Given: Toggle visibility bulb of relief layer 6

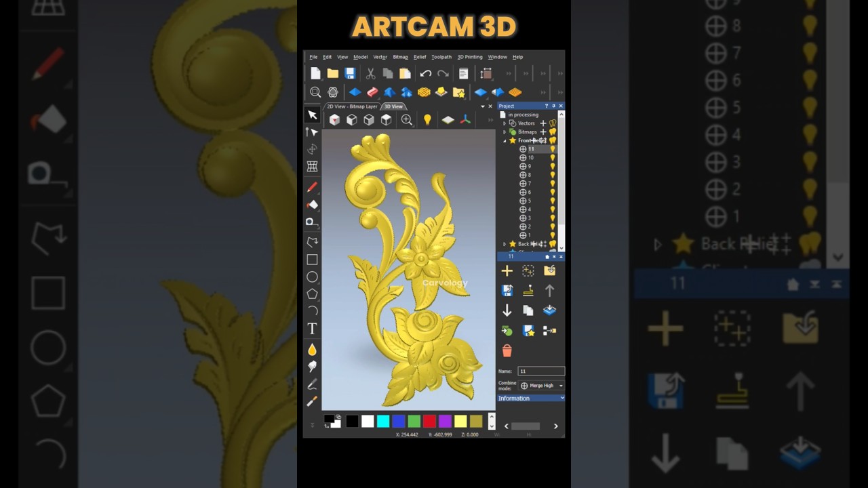Looking at the screenshot, I should [x=552, y=192].
